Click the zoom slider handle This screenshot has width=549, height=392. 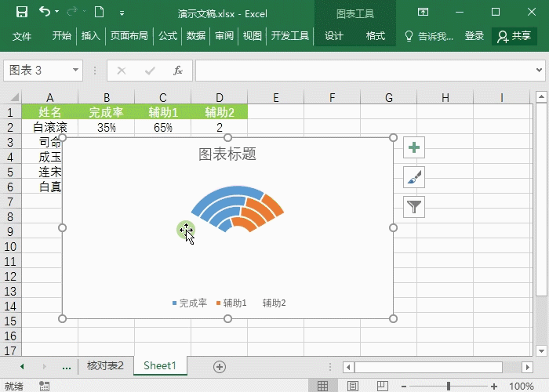click(449, 386)
